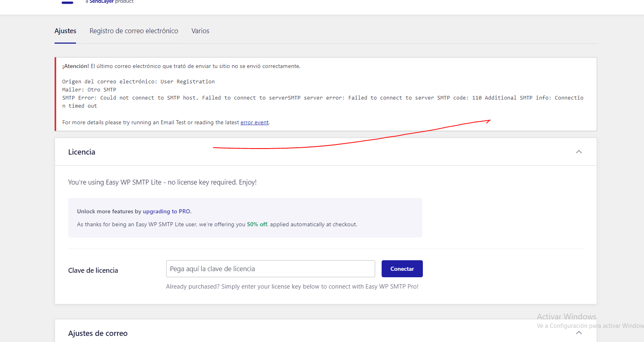Click the SMTP Error message line

[x=323, y=102]
